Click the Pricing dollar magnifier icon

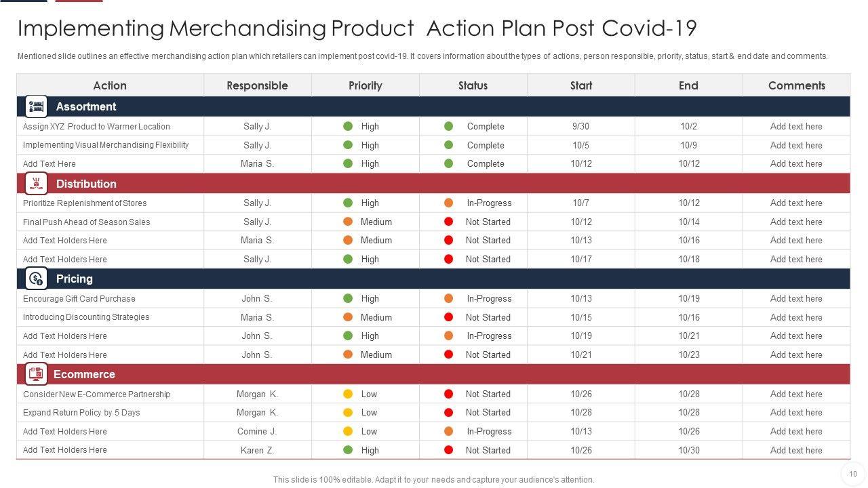(36, 279)
